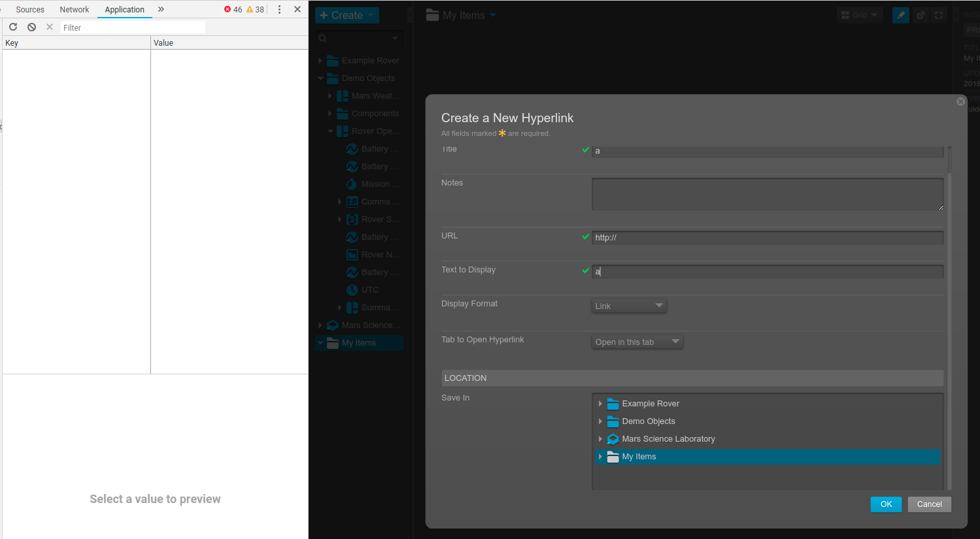Cancel the Create a New Hyperlink dialog
Viewport: 980px width, 539px height.
click(929, 504)
